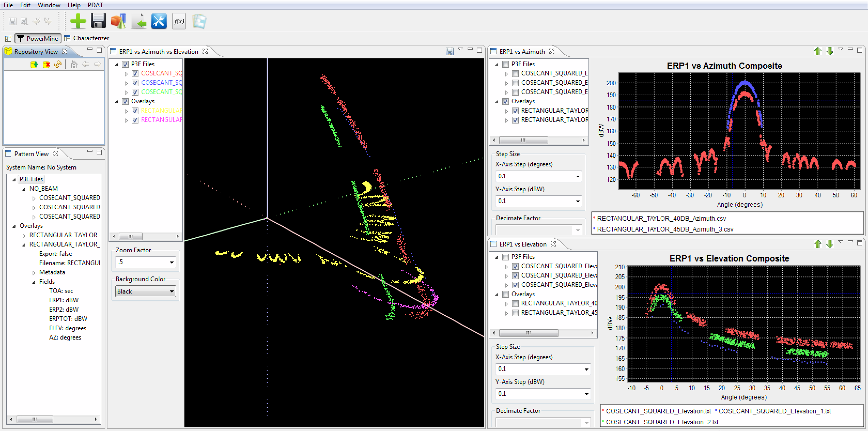
Task: Add a repository with yellow database plus icon
Action: (x=34, y=64)
